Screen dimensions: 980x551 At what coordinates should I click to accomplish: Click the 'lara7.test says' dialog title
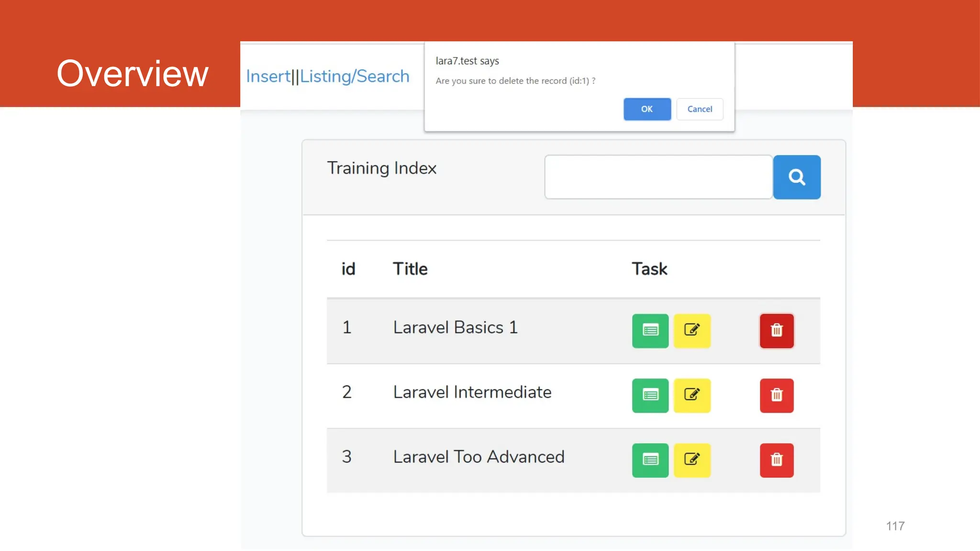click(x=467, y=61)
